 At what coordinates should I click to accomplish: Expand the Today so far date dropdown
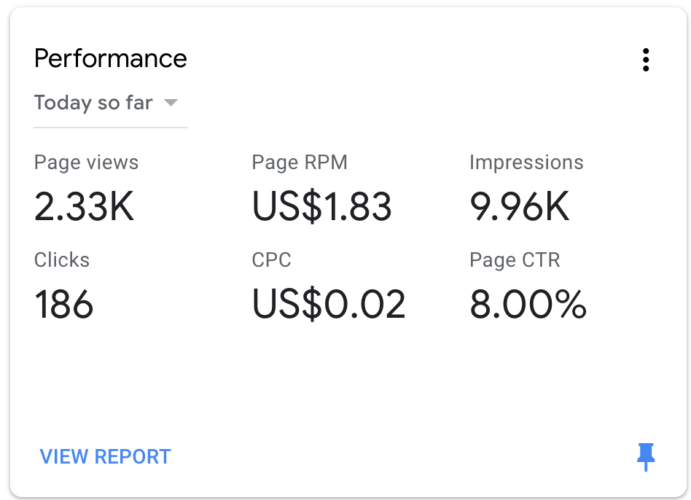coord(111,103)
